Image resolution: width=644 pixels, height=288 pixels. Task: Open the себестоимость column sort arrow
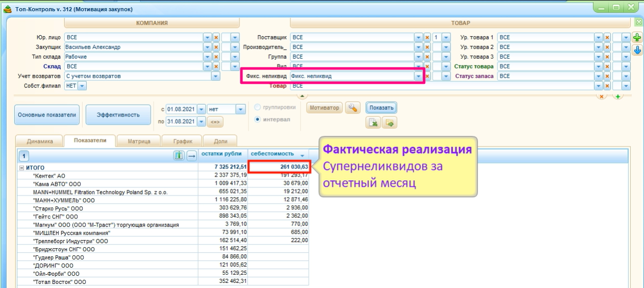tap(303, 155)
